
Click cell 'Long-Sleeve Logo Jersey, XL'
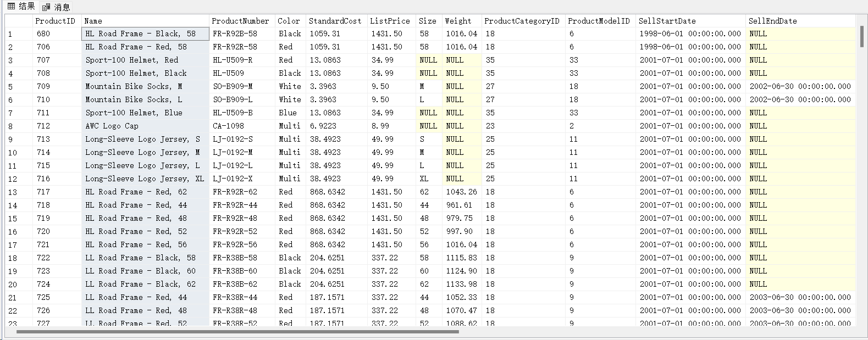[x=145, y=179]
